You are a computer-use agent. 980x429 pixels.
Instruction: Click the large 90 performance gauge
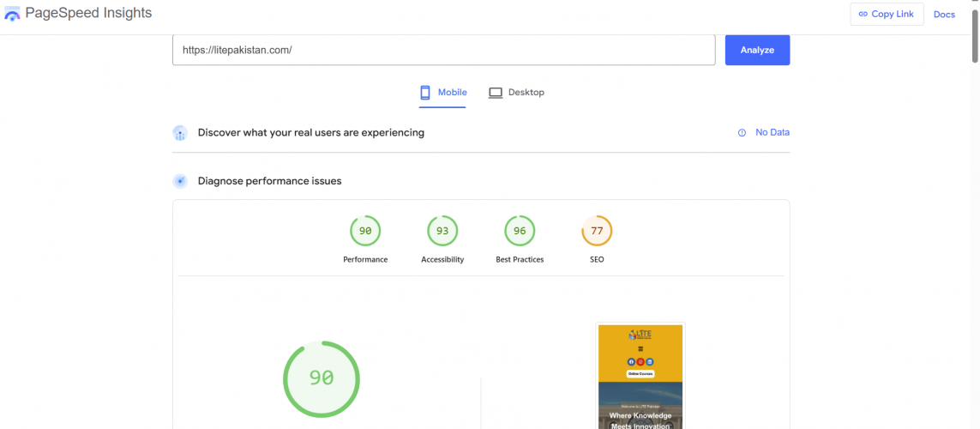[x=322, y=378]
